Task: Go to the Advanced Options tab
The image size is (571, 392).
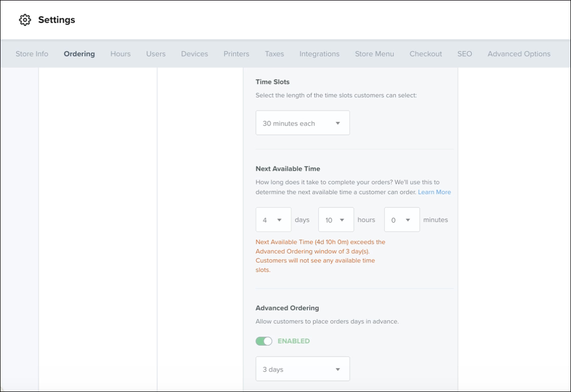Action: pos(519,54)
